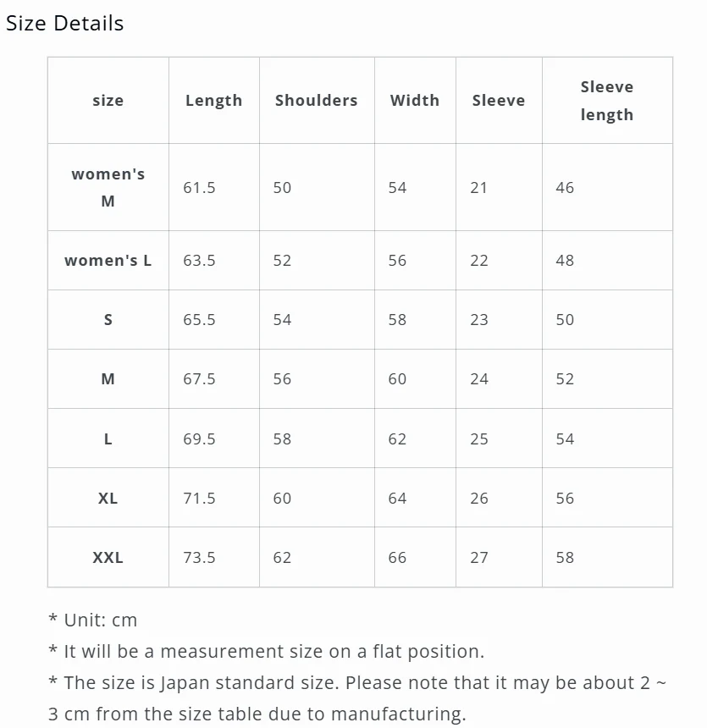Click sleeve value 23 in S row
Screen dimensions: 707x728
[479, 320]
